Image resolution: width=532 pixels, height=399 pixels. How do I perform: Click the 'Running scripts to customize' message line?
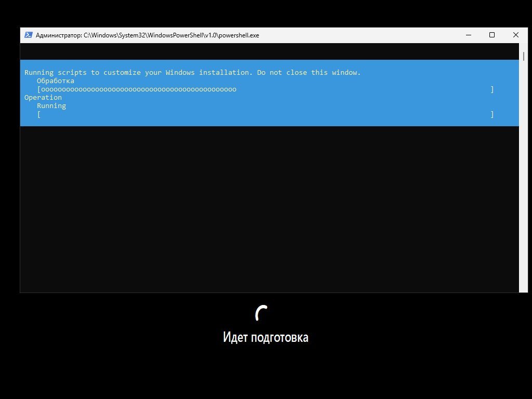[192, 73]
